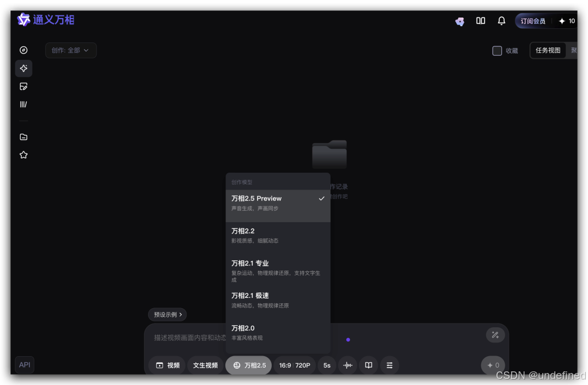Open the book guide icon in header
Screen dimensions: 588x385
tap(481, 21)
